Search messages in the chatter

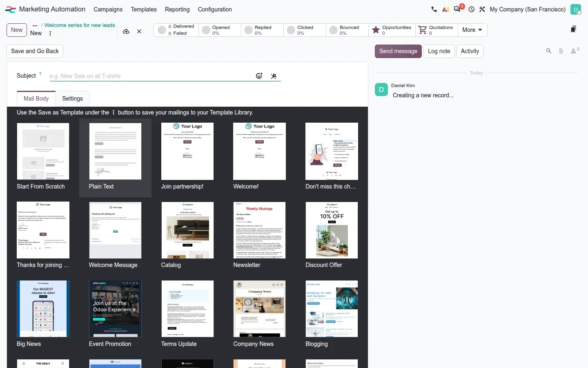[x=549, y=51]
